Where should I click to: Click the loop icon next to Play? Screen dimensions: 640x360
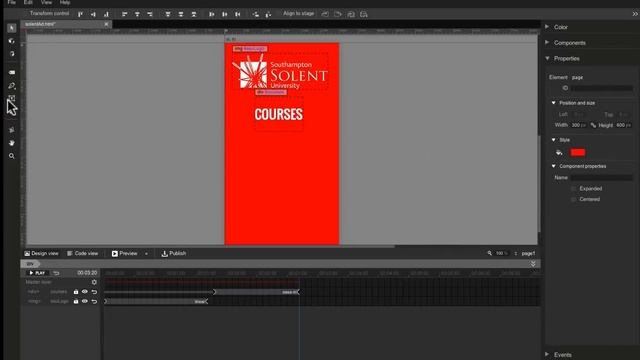57,273
